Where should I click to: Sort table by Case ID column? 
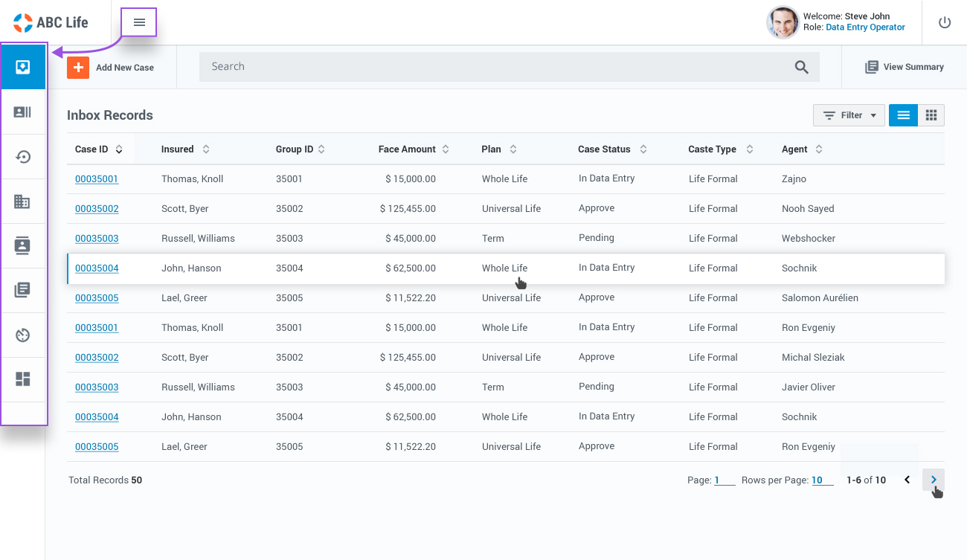[x=119, y=149]
